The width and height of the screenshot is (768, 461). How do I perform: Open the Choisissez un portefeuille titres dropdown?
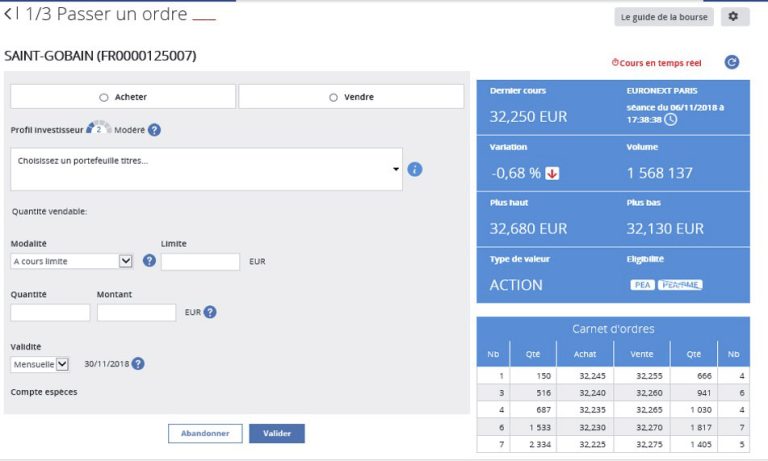206,170
